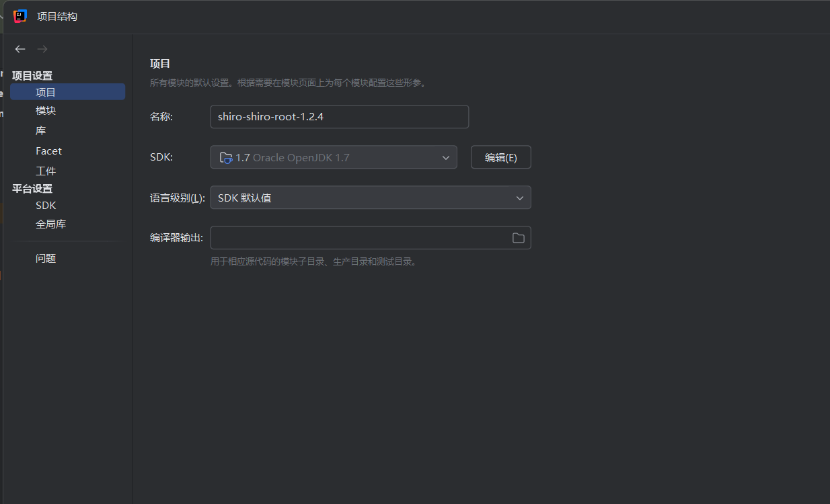Go back using the left arrow

20,49
